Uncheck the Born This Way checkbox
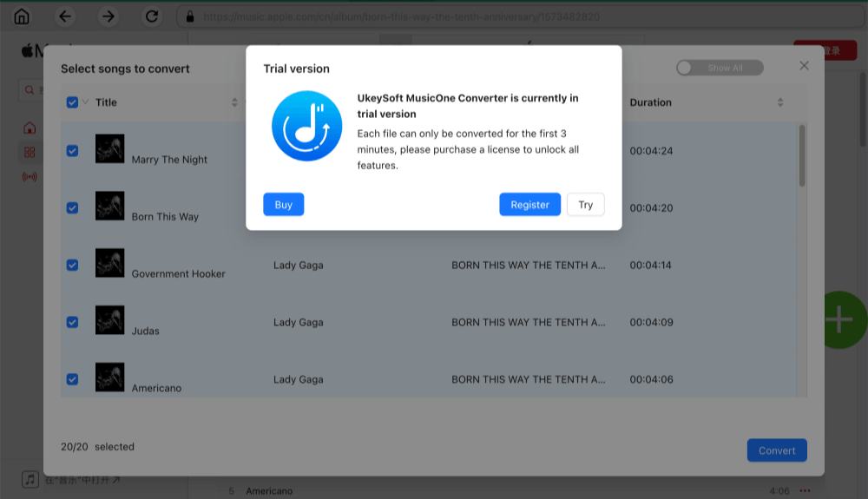Image resolution: width=868 pixels, height=499 pixels. [x=72, y=208]
